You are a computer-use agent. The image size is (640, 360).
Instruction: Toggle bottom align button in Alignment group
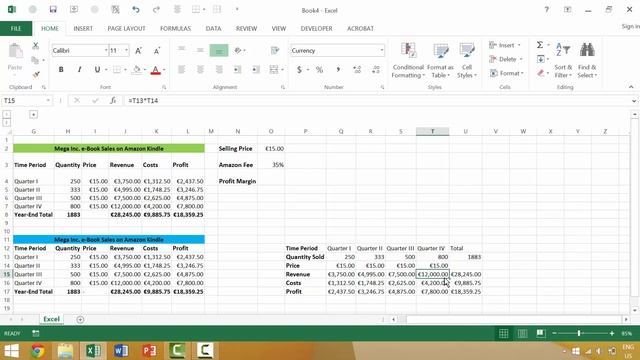pos(219,50)
